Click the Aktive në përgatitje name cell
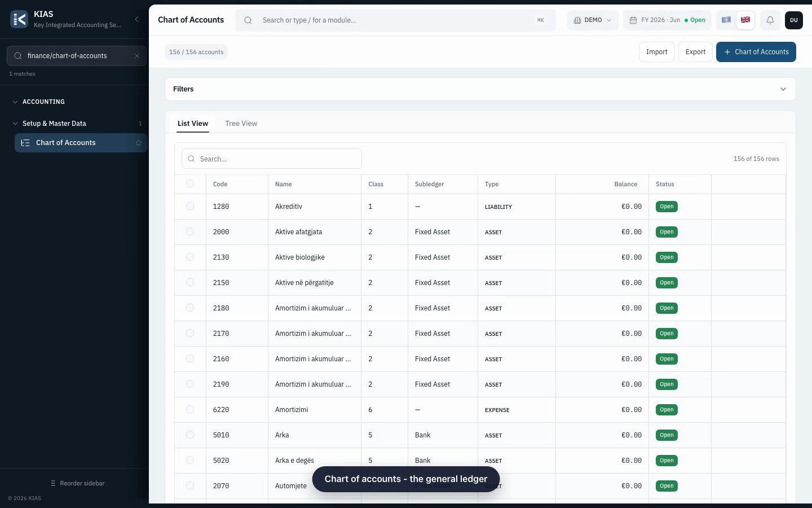The image size is (812, 508). coord(304,283)
